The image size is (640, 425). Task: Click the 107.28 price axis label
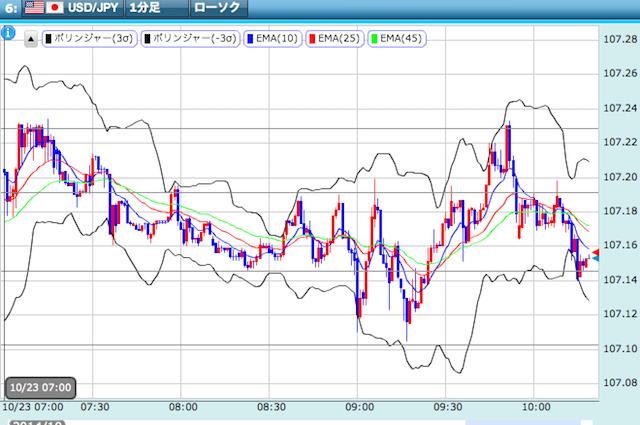620,39
